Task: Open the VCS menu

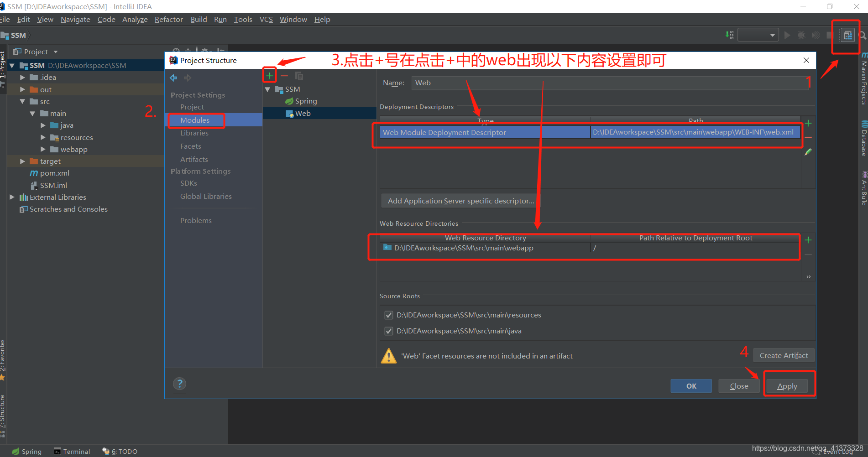Action: click(266, 20)
